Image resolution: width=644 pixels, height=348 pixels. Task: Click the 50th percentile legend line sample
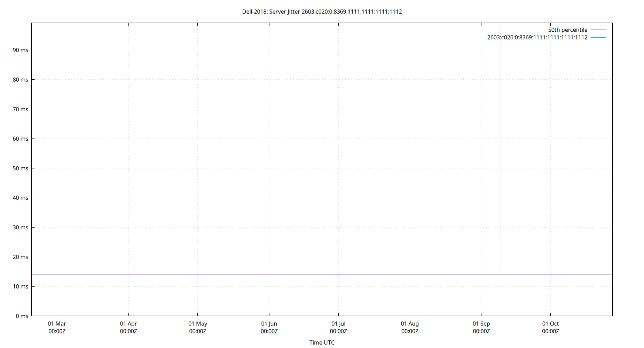click(x=598, y=30)
